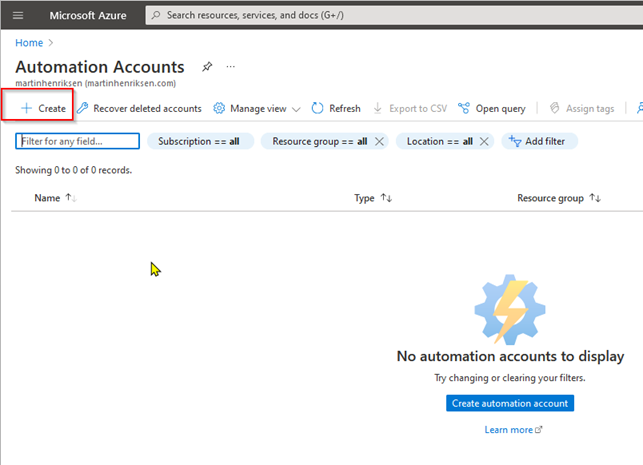The image size is (643, 465).
Task: Open query in Resource Graph
Action: 492,108
